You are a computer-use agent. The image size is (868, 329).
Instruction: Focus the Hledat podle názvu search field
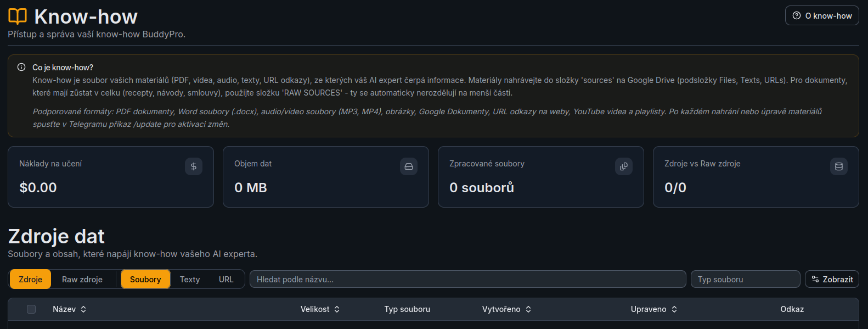point(467,279)
